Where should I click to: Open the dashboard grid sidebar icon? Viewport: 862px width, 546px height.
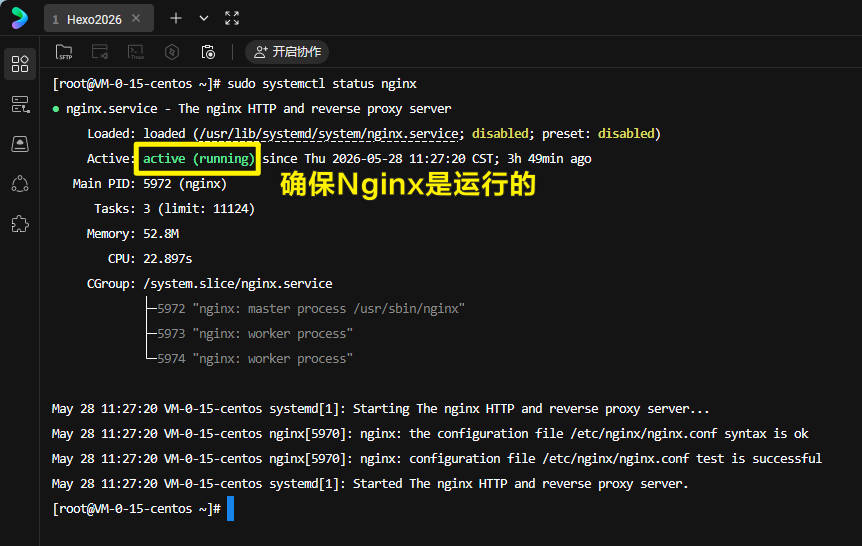coord(20,64)
